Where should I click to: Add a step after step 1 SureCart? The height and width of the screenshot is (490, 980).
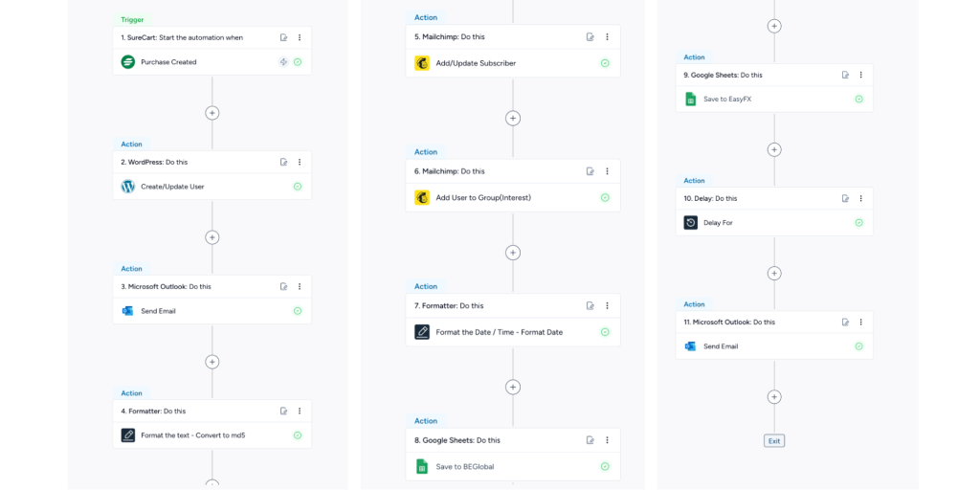pyautogui.click(x=212, y=113)
